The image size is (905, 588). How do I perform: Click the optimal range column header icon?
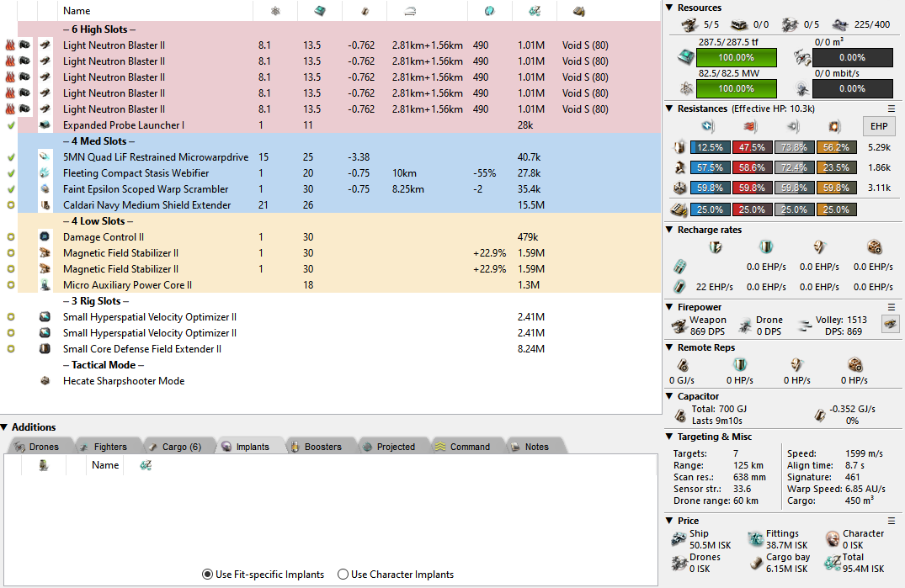(409, 11)
